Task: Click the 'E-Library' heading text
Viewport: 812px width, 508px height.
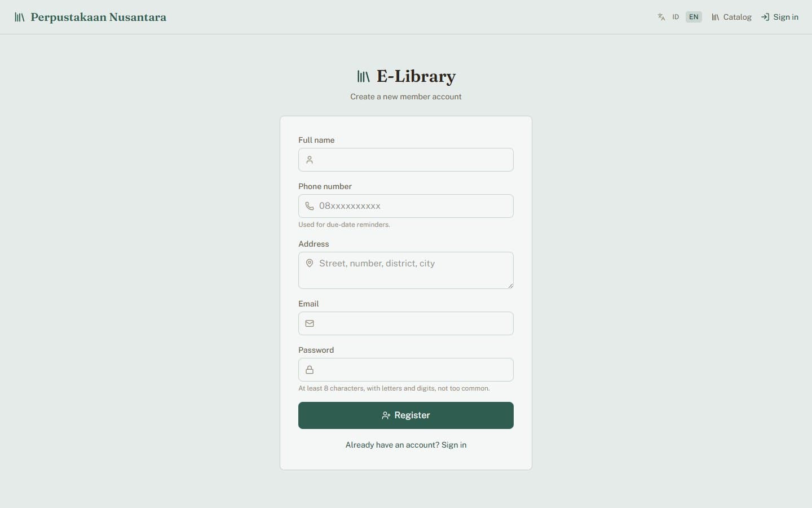Action: tap(416, 76)
